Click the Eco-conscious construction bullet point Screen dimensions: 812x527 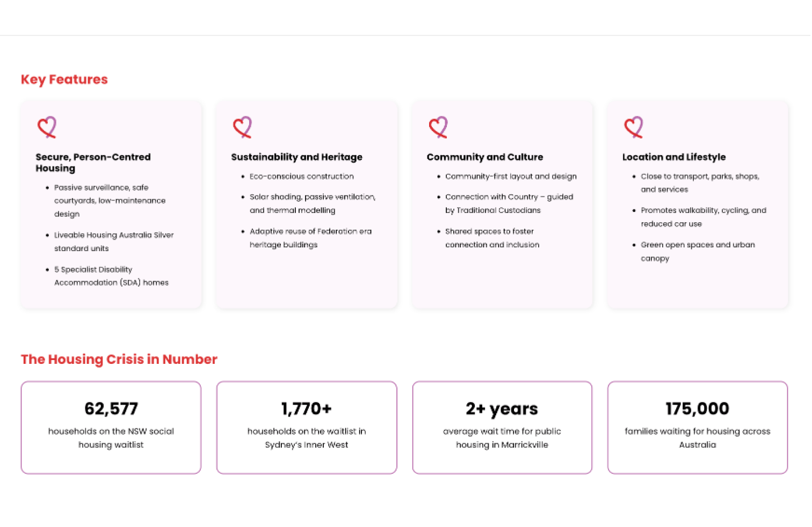[301, 177]
